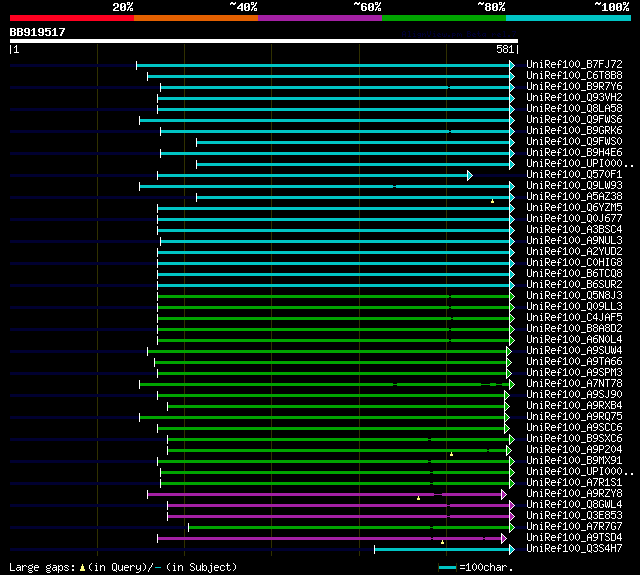The width and height of the screenshot is (640, 575).
Task: Click the green arrowhead of the A9RXB4 alignment
Action: tap(507, 406)
